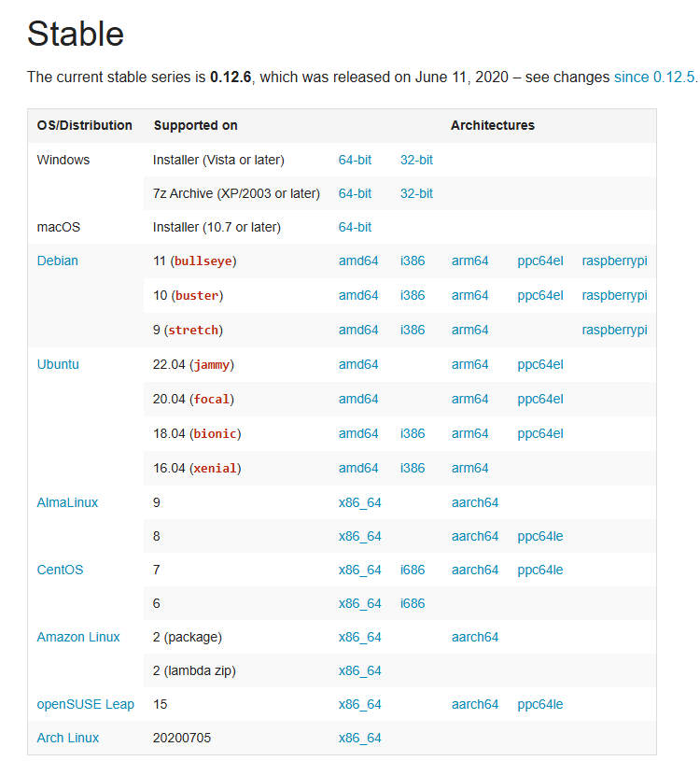700x761 pixels.
Task: Download CentOS 7 ppc64le package
Action: (x=539, y=570)
